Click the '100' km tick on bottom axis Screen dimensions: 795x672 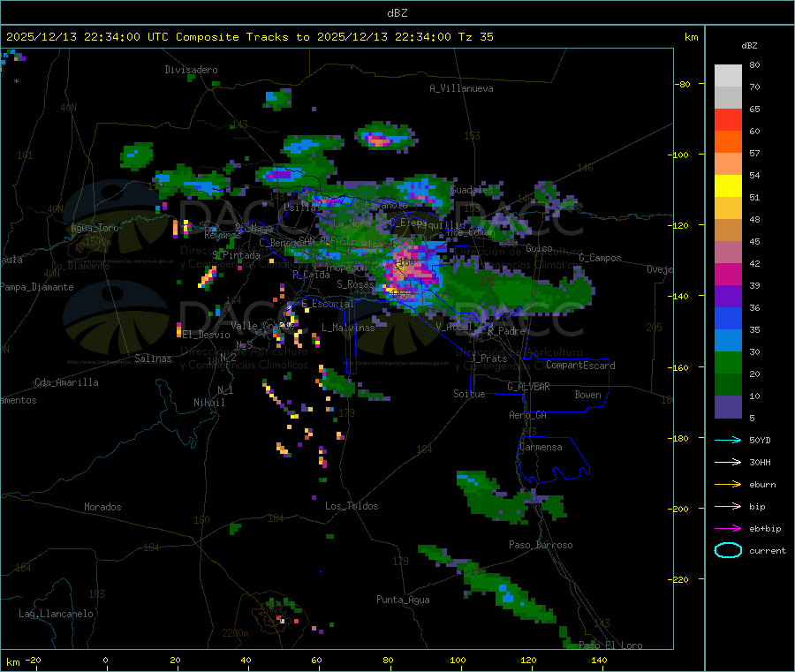pos(458,661)
